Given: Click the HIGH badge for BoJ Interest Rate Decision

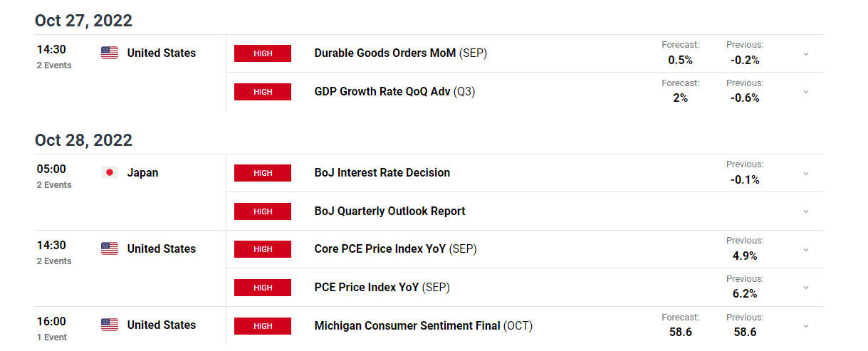Looking at the screenshot, I should click(x=263, y=173).
